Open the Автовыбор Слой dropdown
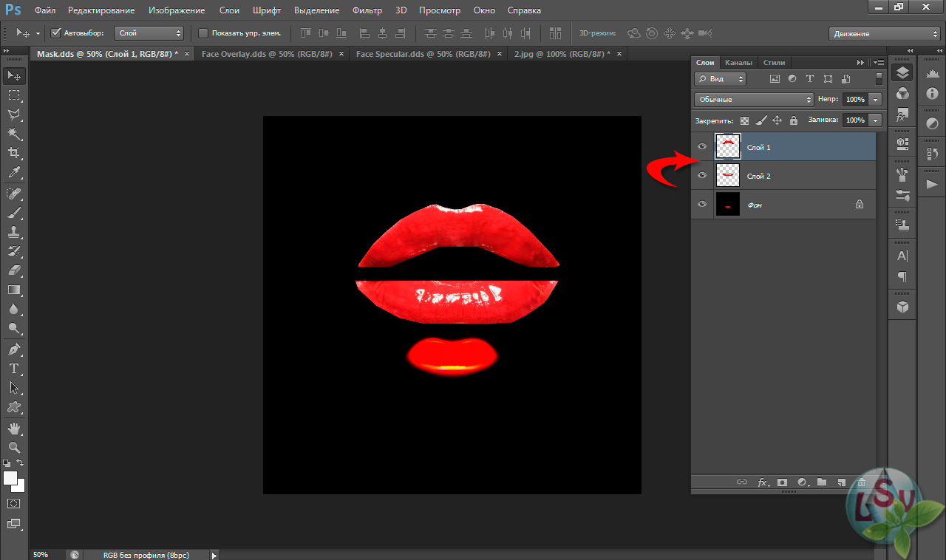Screen dimensions: 946x560 click(x=149, y=33)
